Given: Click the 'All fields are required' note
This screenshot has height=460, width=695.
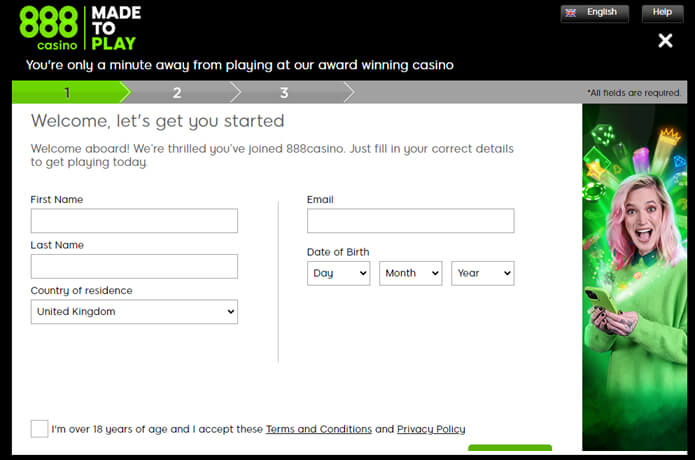Looking at the screenshot, I should [634, 93].
